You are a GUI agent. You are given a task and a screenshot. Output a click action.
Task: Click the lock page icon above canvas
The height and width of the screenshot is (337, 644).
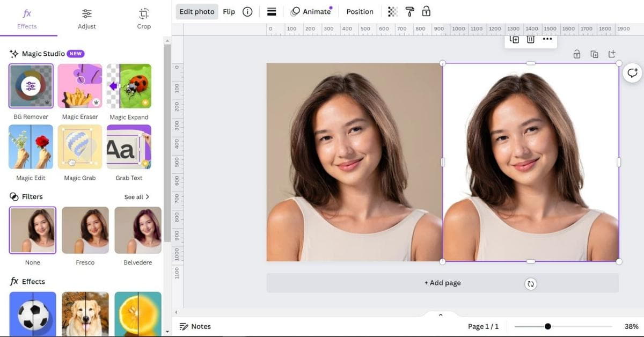(576, 54)
